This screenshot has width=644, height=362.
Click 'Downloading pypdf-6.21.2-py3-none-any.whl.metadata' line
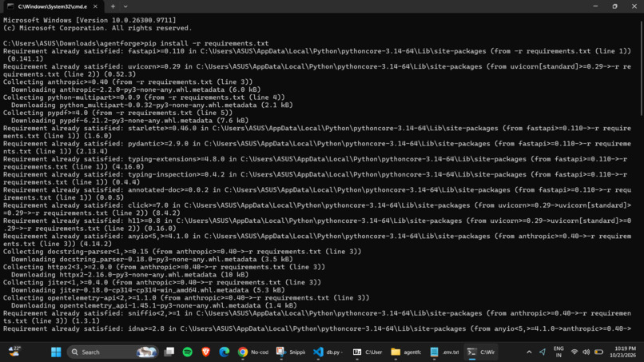click(129, 121)
